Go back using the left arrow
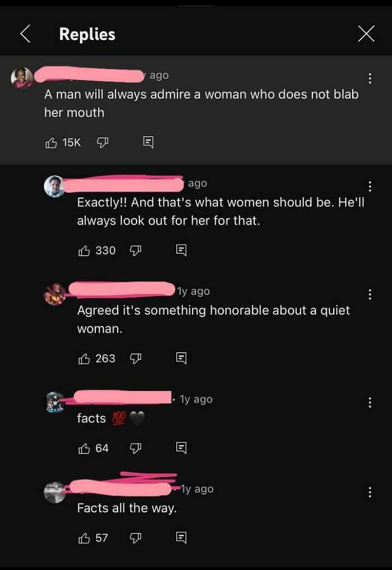Screen dimensions: 392x570 25,34
